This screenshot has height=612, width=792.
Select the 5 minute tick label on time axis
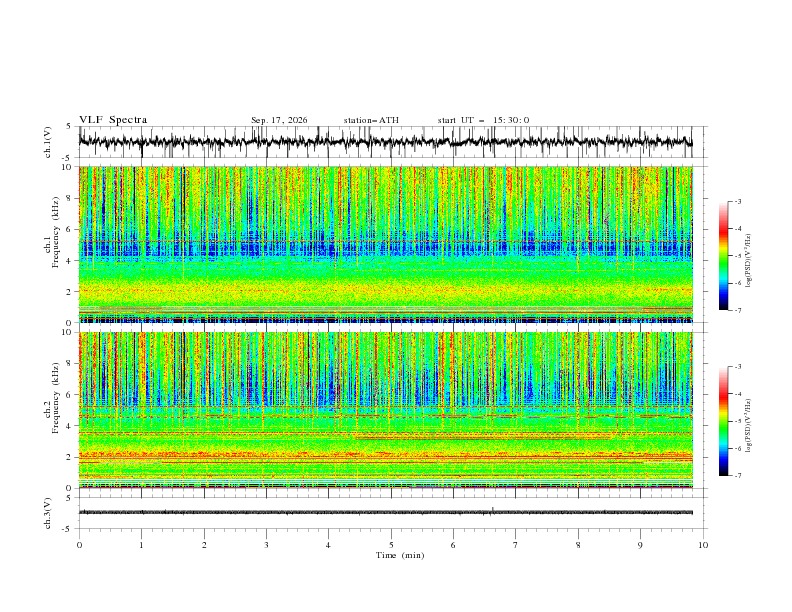pos(391,545)
